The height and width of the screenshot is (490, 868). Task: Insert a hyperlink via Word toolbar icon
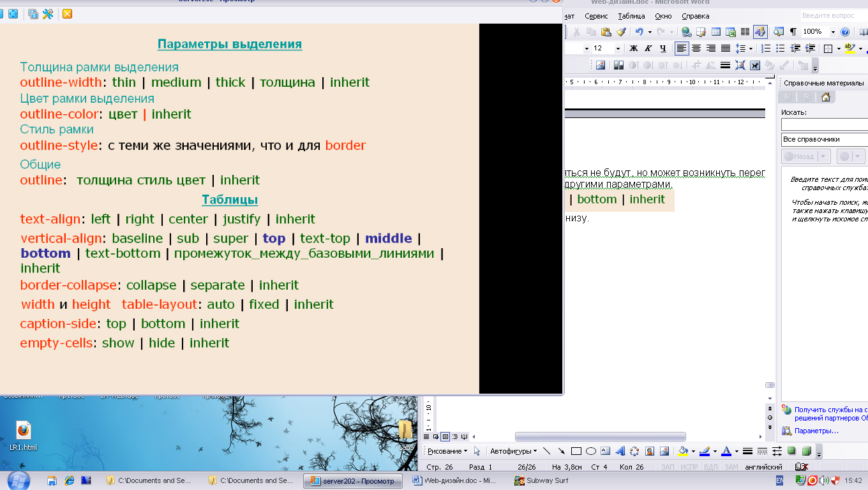tap(686, 32)
